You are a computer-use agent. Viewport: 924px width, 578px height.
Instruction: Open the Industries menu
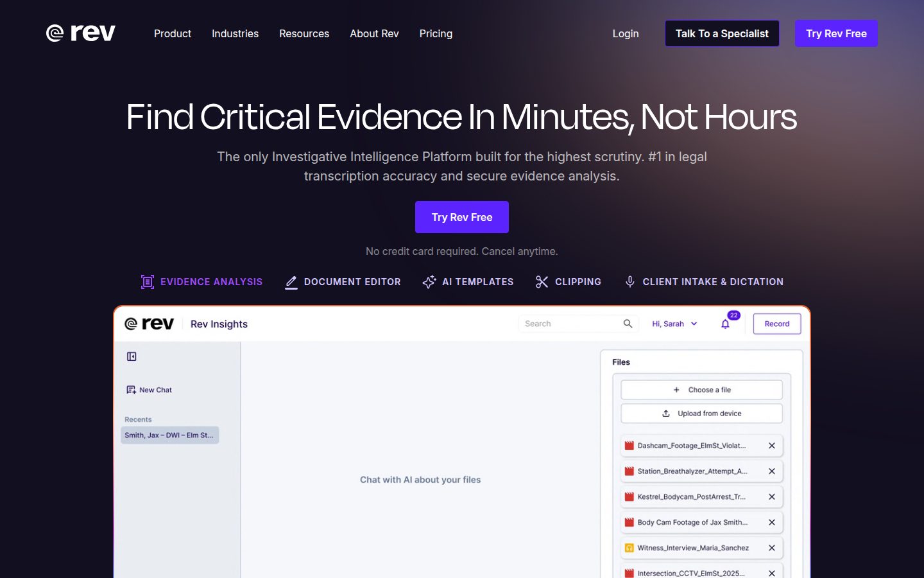235,33
